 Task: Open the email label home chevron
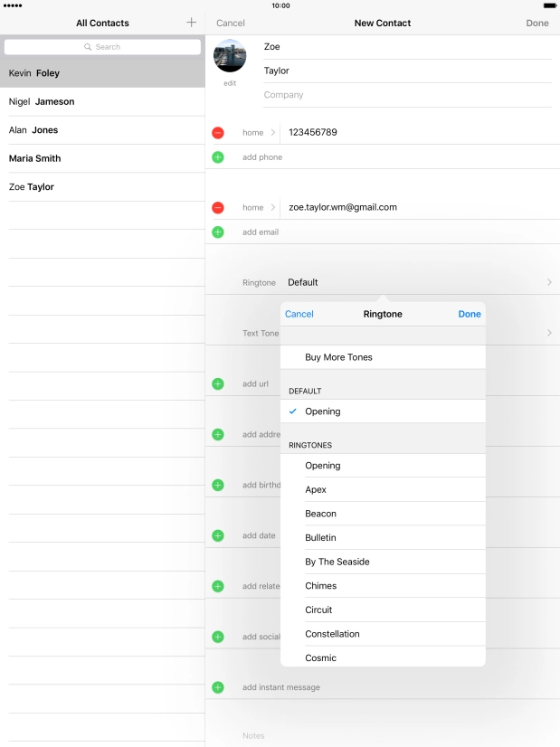coord(272,208)
